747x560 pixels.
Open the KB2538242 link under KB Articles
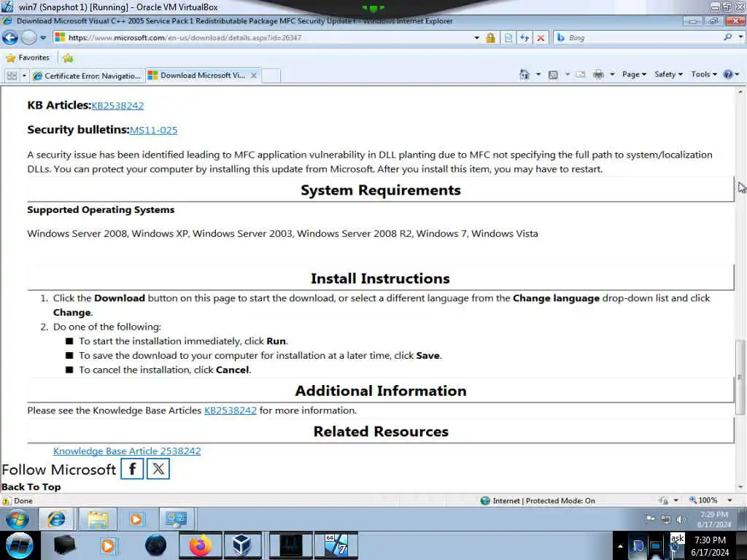pyautogui.click(x=117, y=106)
